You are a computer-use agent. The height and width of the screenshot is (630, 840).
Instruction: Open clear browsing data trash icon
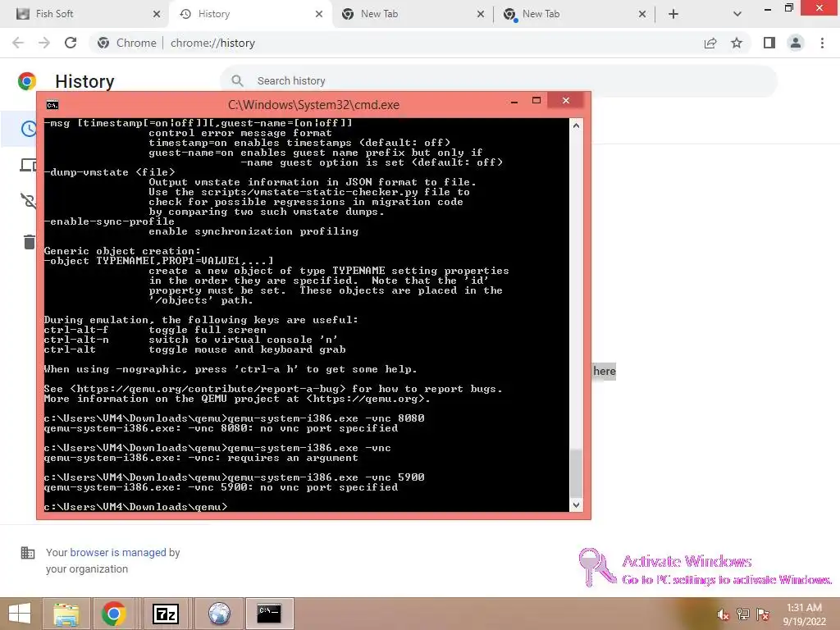click(x=29, y=242)
